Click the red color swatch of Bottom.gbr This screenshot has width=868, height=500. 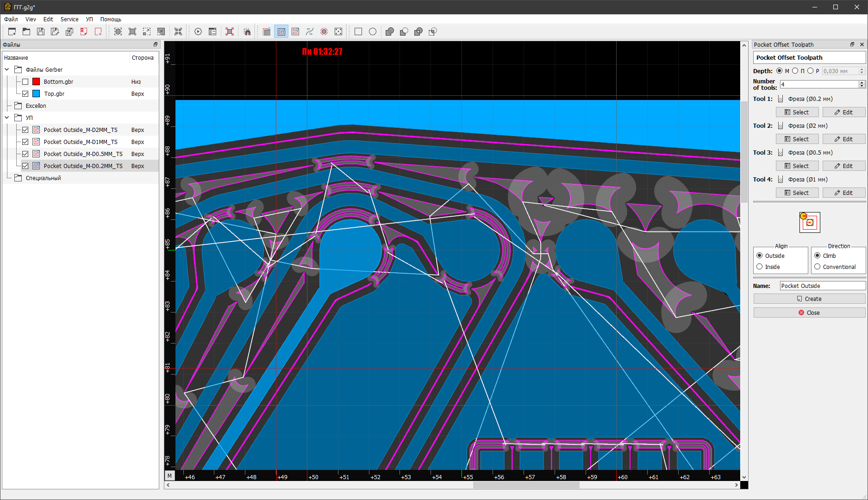[x=36, y=81]
